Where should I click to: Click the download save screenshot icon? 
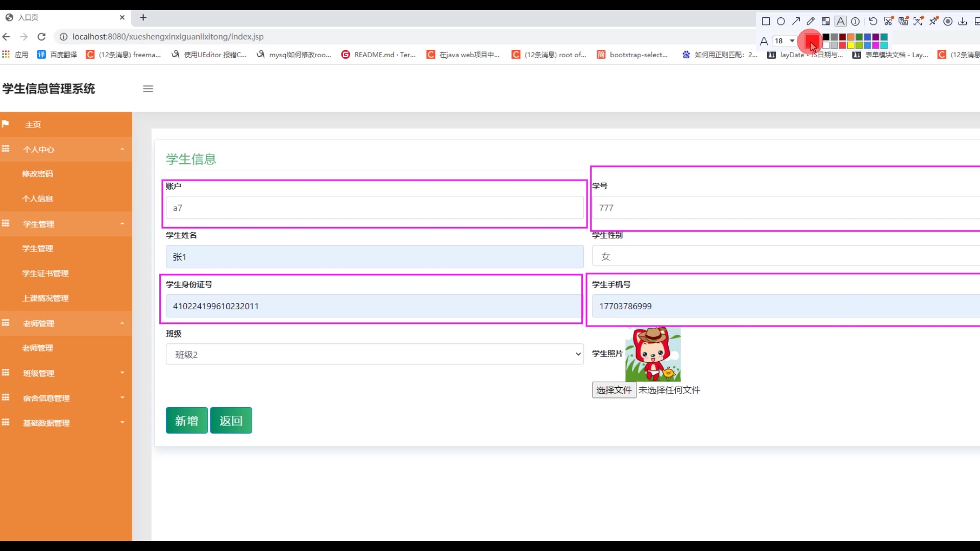963,21
